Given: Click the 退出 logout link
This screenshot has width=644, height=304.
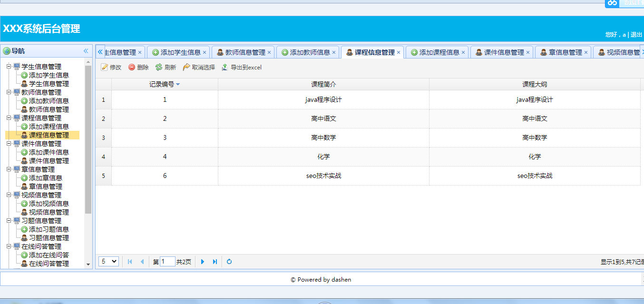Looking at the screenshot, I should [x=636, y=35].
